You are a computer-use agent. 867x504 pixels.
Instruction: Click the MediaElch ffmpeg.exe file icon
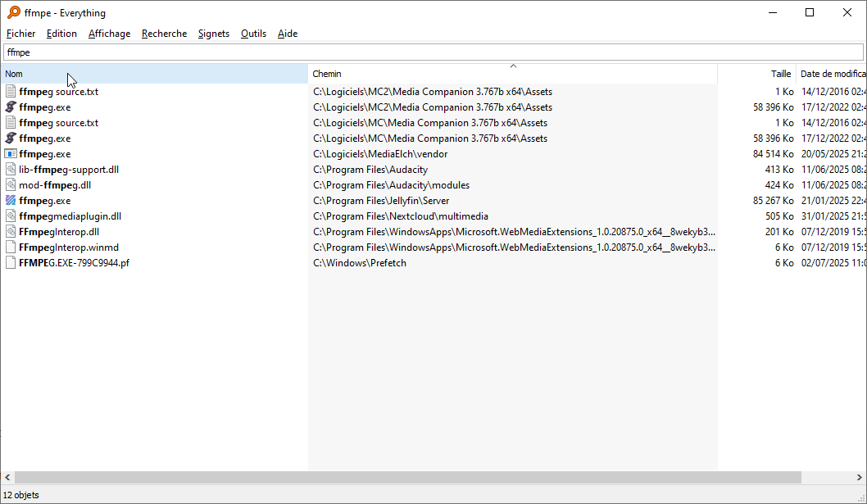pos(11,154)
